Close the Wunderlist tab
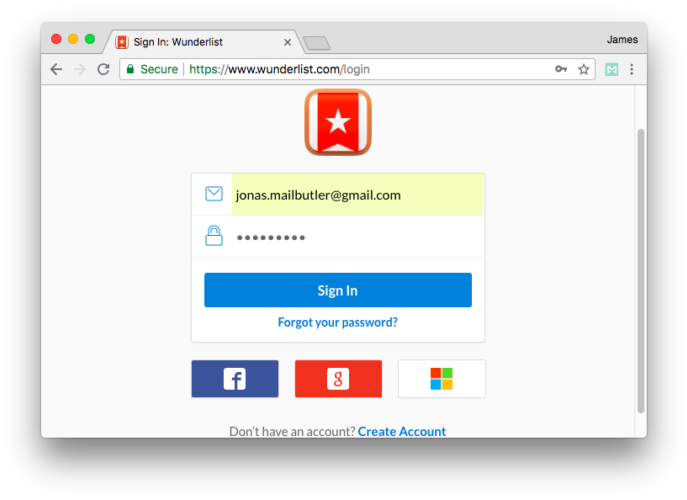The width and height of the screenshot is (687, 500). [x=287, y=43]
